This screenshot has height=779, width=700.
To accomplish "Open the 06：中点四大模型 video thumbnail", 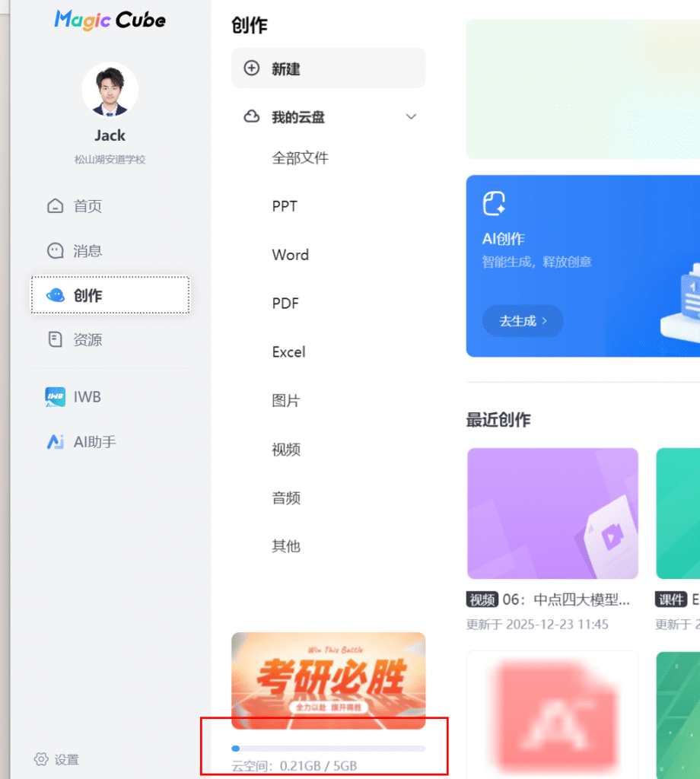I will tap(552, 514).
